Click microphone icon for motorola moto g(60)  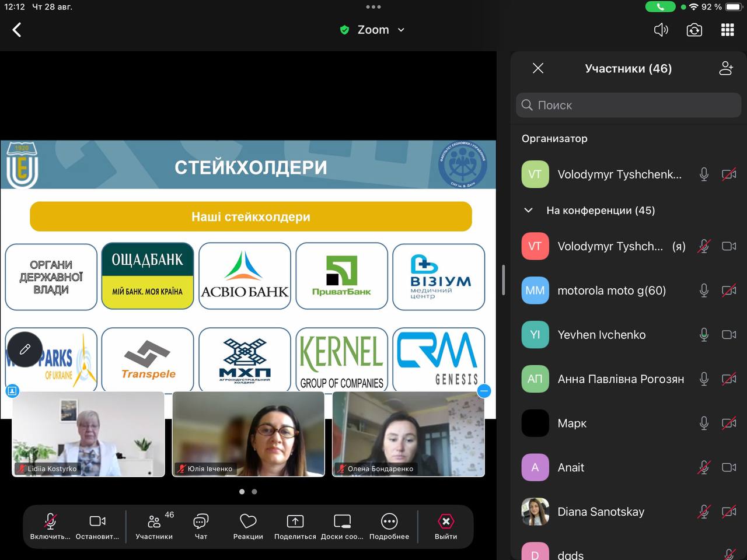click(x=704, y=290)
